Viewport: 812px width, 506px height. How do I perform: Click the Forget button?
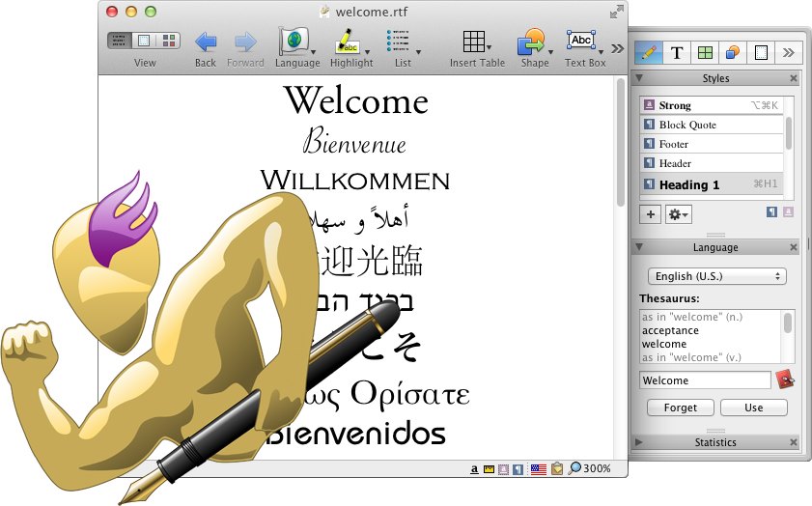680,408
